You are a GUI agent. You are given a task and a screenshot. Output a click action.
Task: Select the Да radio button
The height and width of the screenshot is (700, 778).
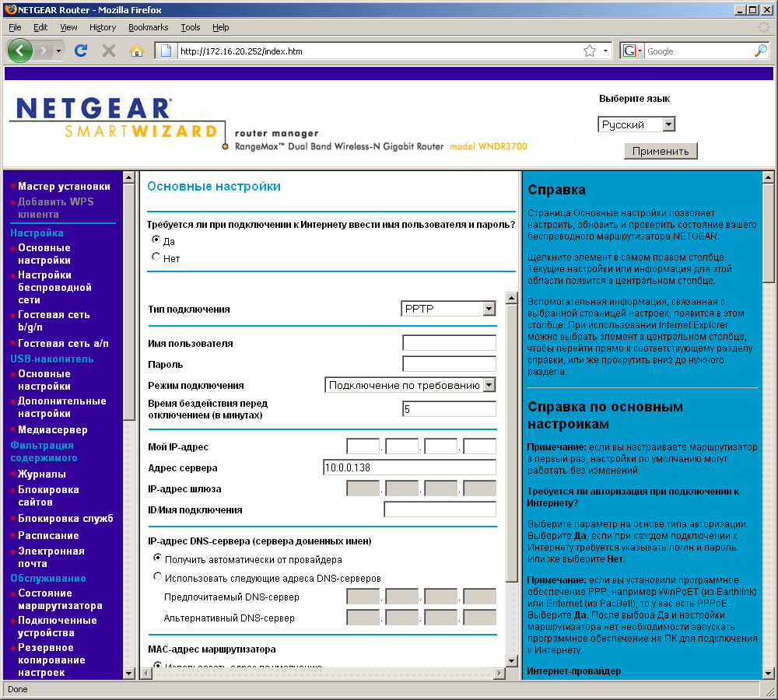click(x=156, y=240)
